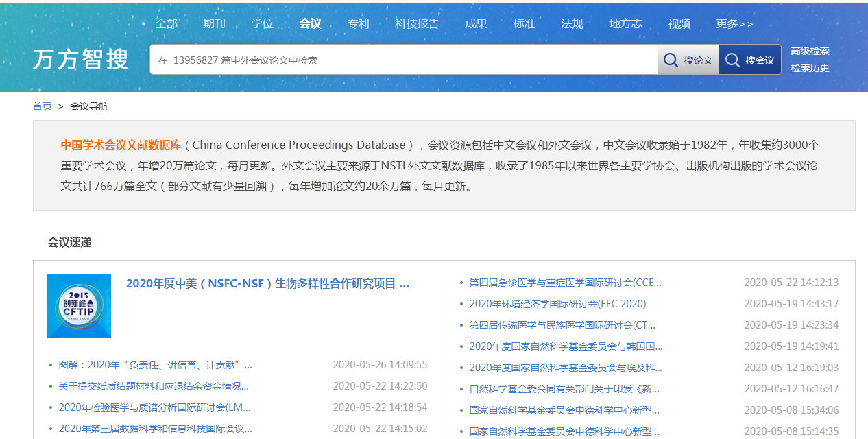Screen dimensions: 868x439
Task: Select the 专利 tab
Action: 359,23
